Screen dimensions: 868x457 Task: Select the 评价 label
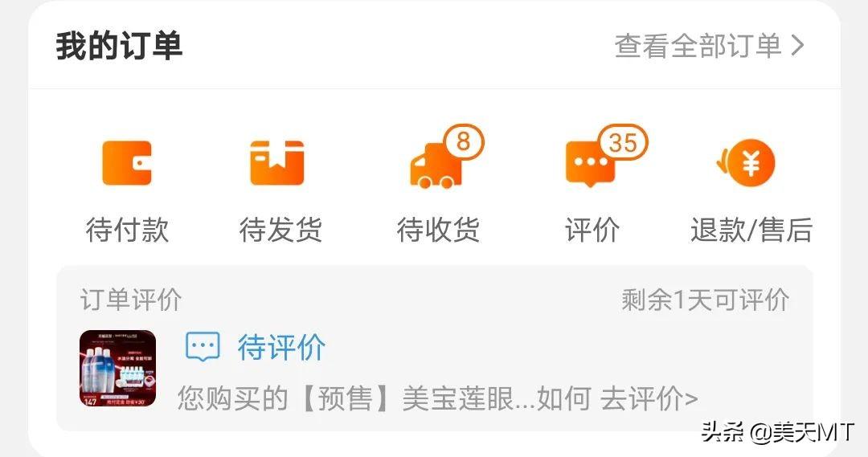[x=592, y=230]
